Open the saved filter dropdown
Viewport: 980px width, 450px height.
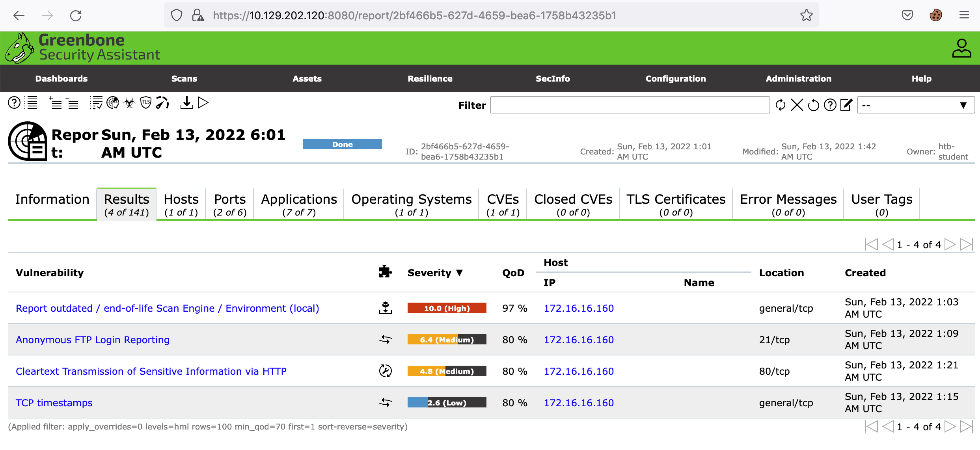point(915,105)
